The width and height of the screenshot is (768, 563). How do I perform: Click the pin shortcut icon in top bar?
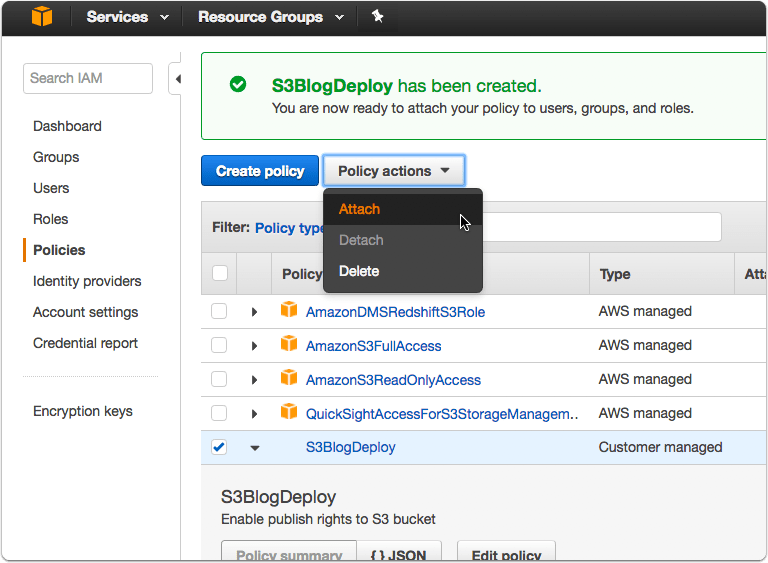coord(377,16)
